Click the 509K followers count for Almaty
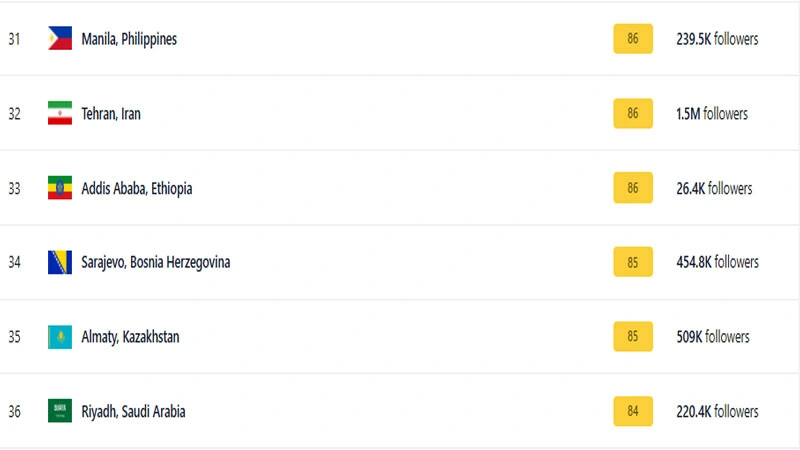The height and width of the screenshot is (450, 800). click(713, 337)
